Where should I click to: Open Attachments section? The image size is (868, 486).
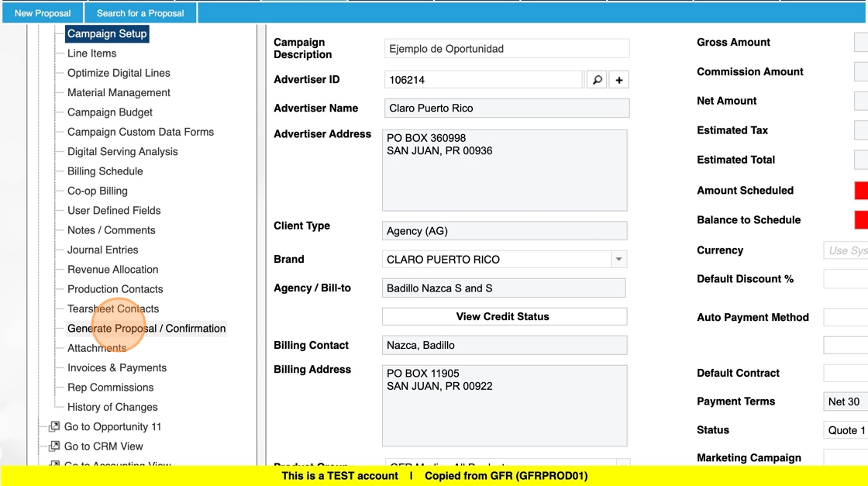(97, 348)
